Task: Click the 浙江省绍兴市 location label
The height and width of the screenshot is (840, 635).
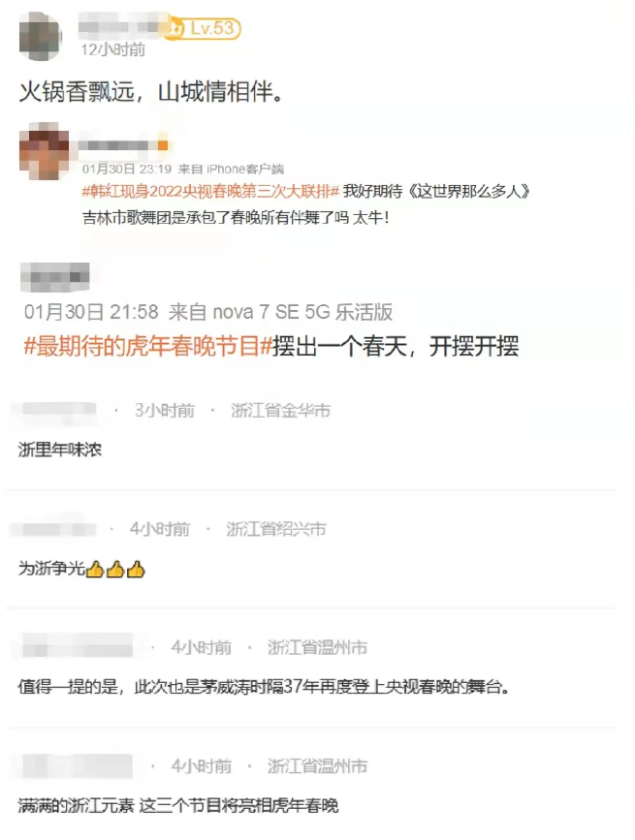Action: [x=275, y=529]
